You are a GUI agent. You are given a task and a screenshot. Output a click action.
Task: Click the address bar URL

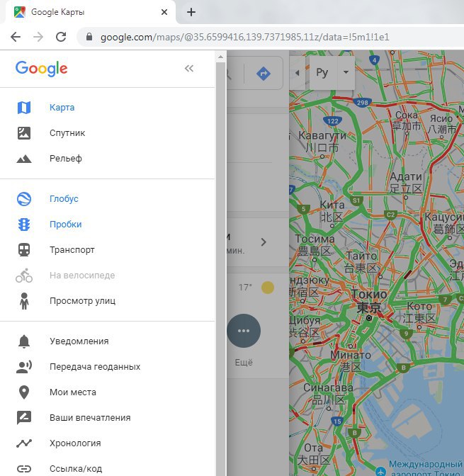coord(244,37)
